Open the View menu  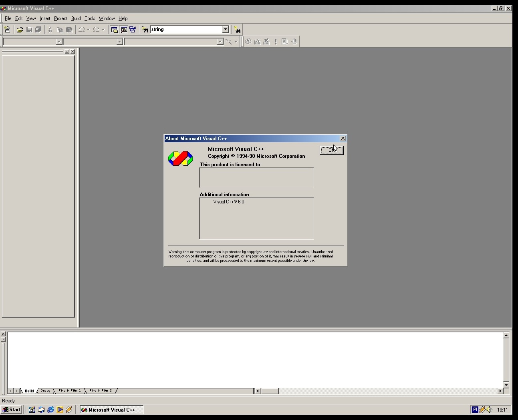31,18
